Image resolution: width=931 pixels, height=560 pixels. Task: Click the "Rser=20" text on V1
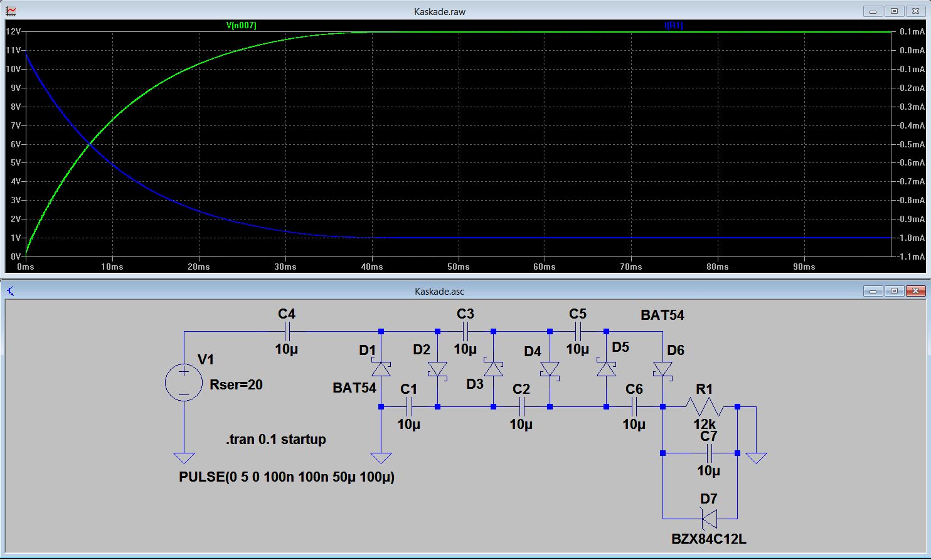pos(236,385)
